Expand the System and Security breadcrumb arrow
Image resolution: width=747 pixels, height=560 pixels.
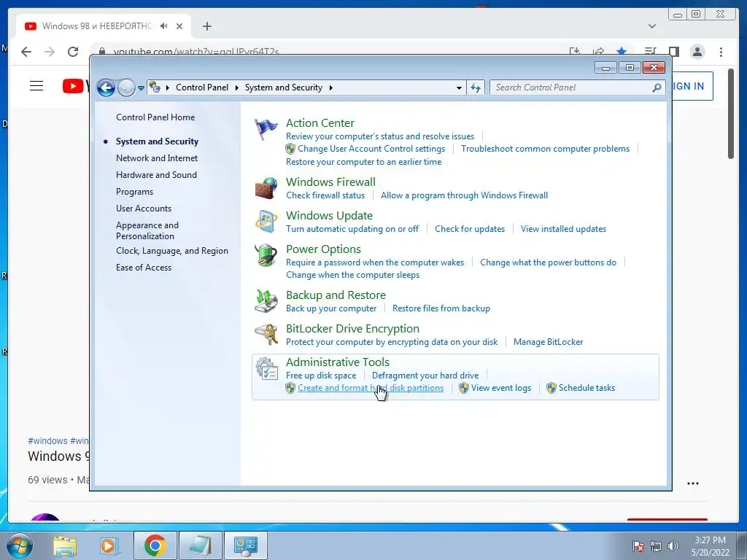tap(330, 87)
